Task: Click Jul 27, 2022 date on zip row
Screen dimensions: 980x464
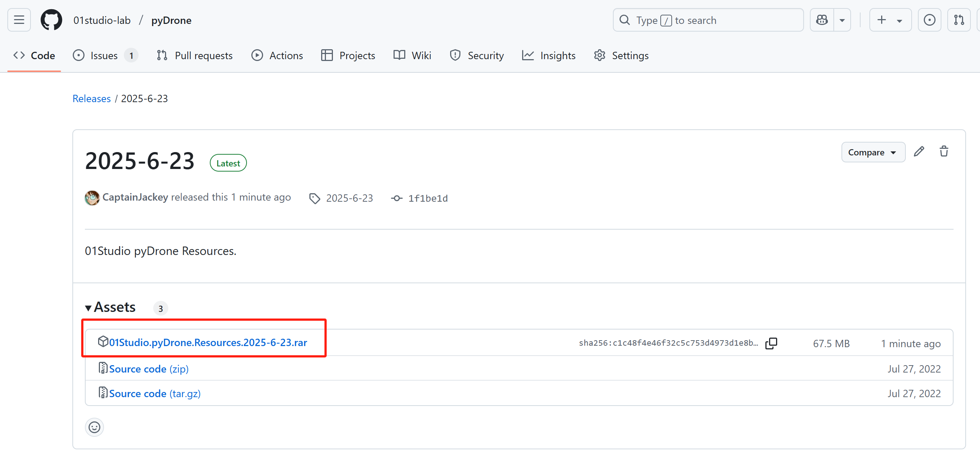Action: tap(914, 368)
